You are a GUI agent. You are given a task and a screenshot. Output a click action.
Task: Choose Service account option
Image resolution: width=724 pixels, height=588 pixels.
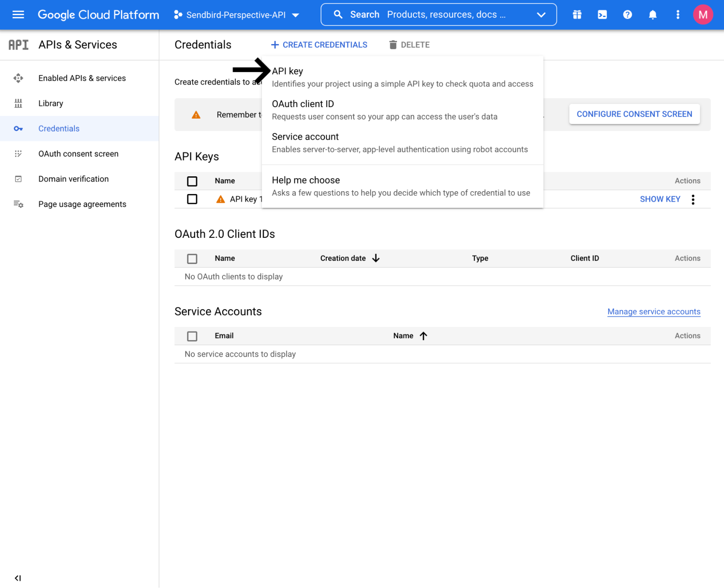(402, 143)
